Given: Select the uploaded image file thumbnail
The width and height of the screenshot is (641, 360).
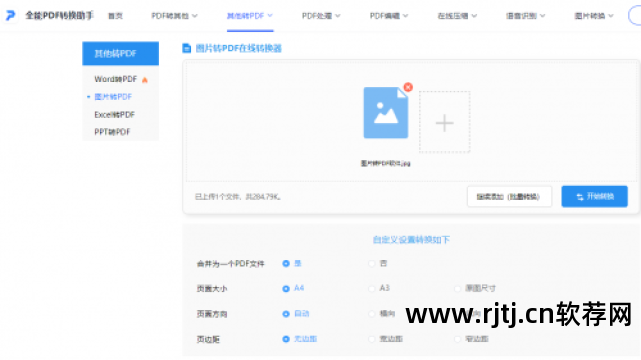Looking at the screenshot, I should click(x=386, y=112).
